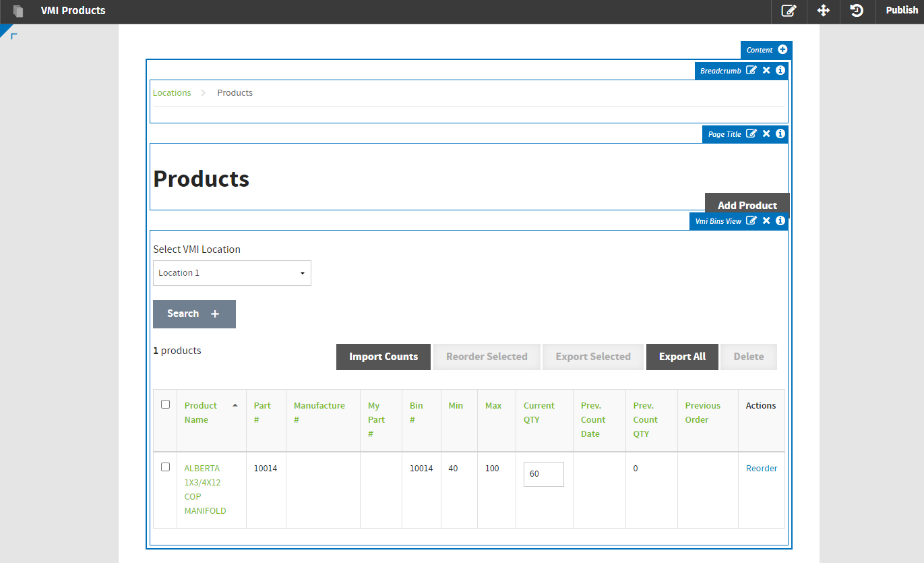Select the move/reorder arrows icon in top bar
This screenshot has width=924, height=563.
[x=823, y=11]
